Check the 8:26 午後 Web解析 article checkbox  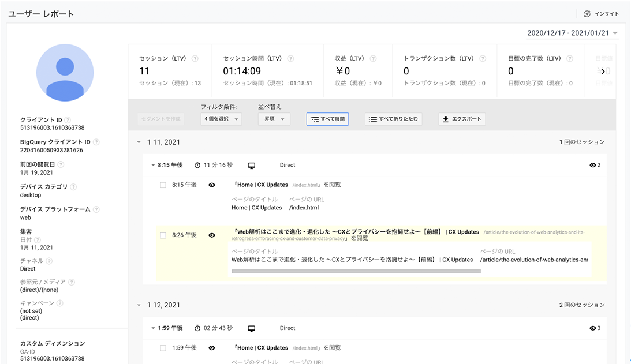(163, 235)
